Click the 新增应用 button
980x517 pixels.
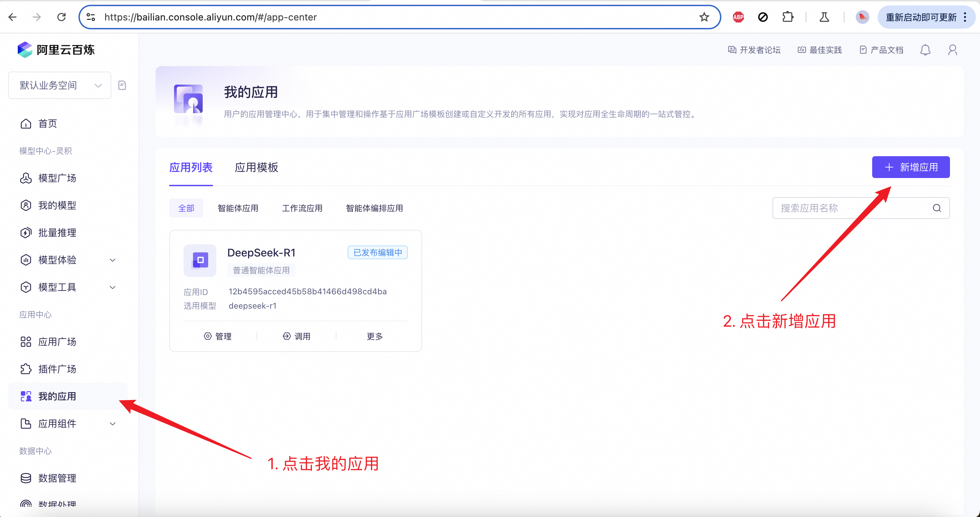tap(911, 167)
